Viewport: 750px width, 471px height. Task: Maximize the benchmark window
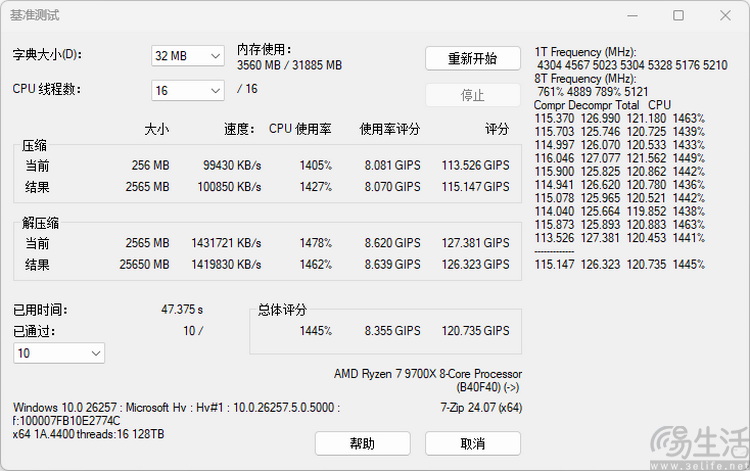tap(678, 16)
